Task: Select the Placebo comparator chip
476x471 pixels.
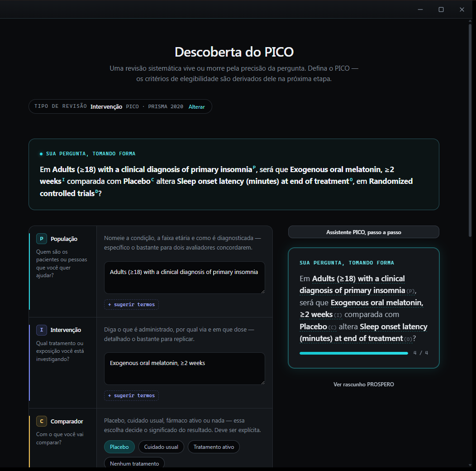Action: pos(119,447)
